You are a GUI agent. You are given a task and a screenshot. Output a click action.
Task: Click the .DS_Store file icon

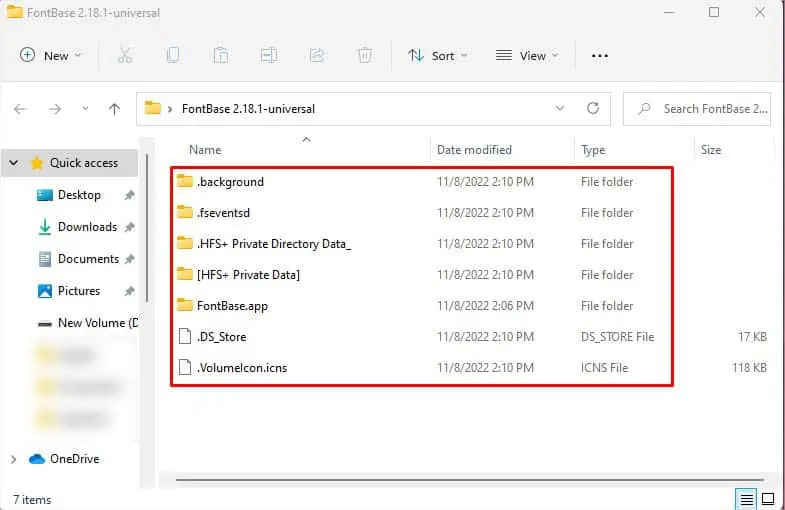click(185, 336)
